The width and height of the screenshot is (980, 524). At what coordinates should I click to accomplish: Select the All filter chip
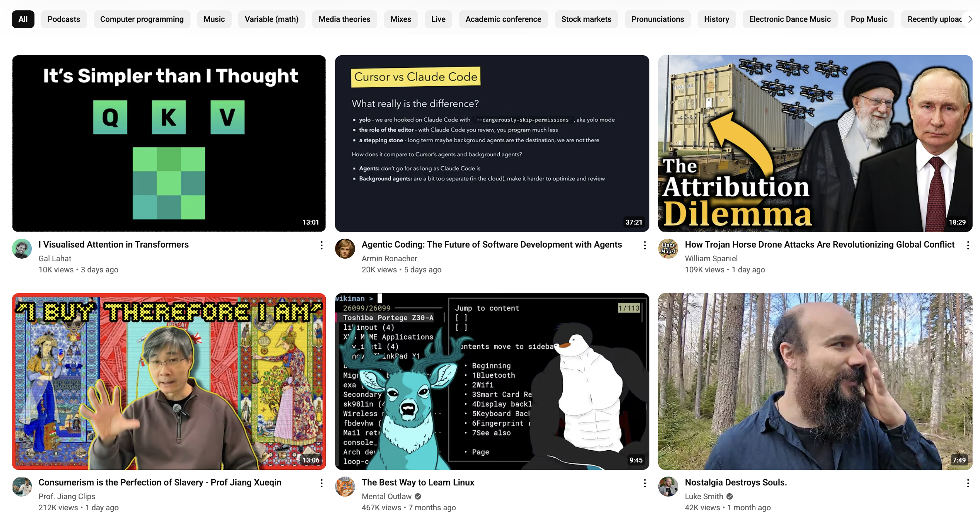23,19
